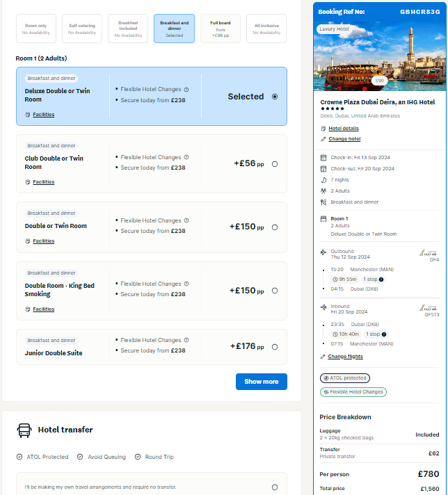Click Change hotel link

tap(344, 138)
